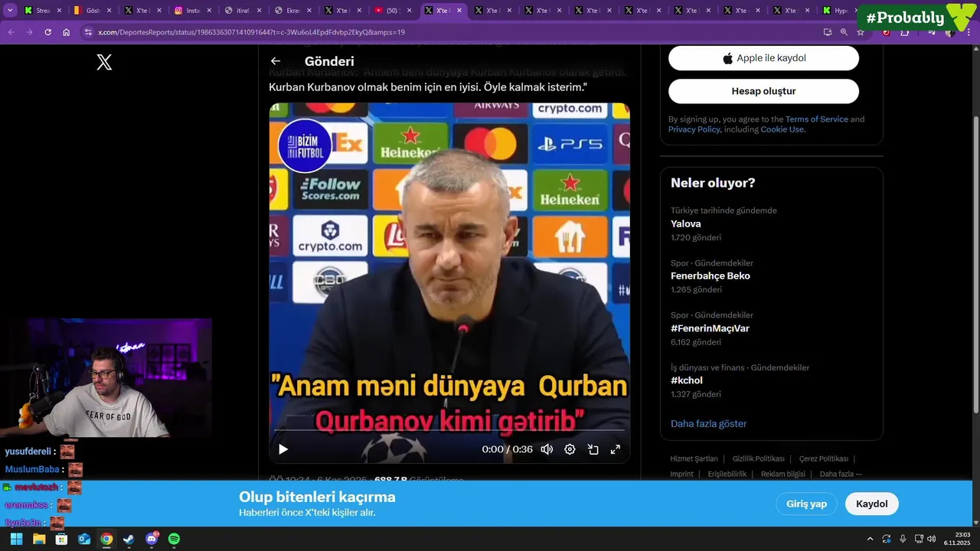
Task: Click the MuslumBaba chat username
Action: 32,469
